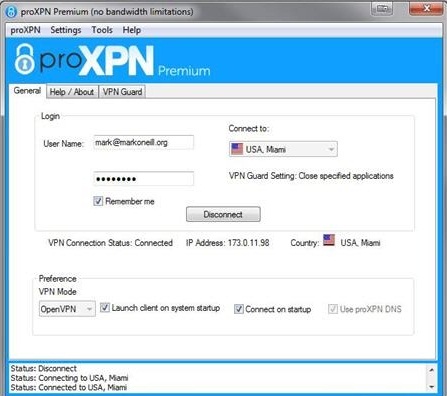Toggle the Connect on startup checkbox
Image resolution: width=447 pixels, height=396 pixels.
coord(239,309)
